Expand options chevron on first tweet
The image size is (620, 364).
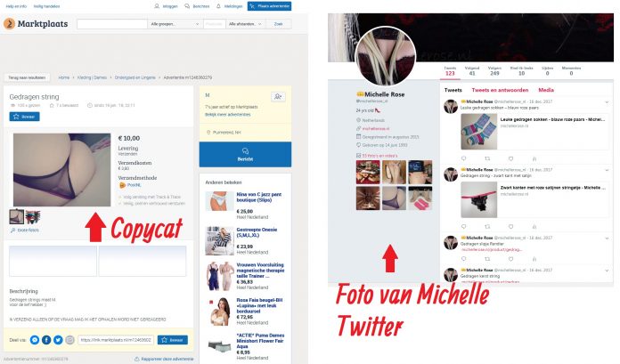[607, 102]
